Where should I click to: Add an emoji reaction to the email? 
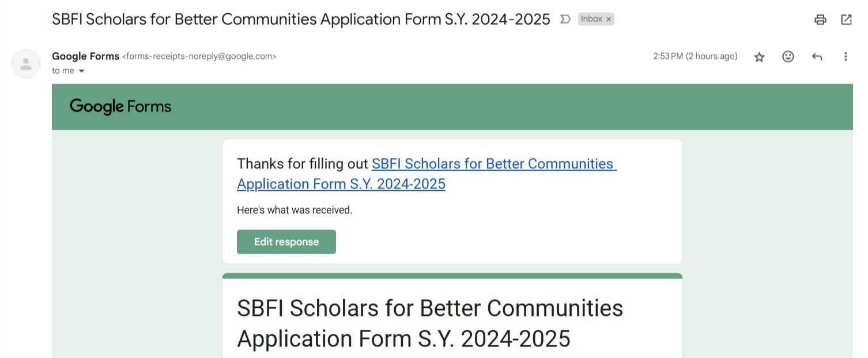click(788, 56)
